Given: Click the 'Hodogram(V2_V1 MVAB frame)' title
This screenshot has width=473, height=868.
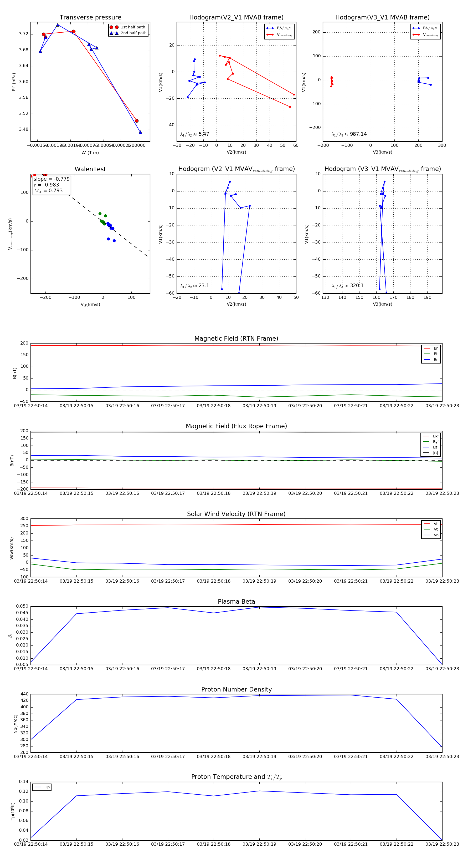Looking at the screenshot, I should [236, 18].
